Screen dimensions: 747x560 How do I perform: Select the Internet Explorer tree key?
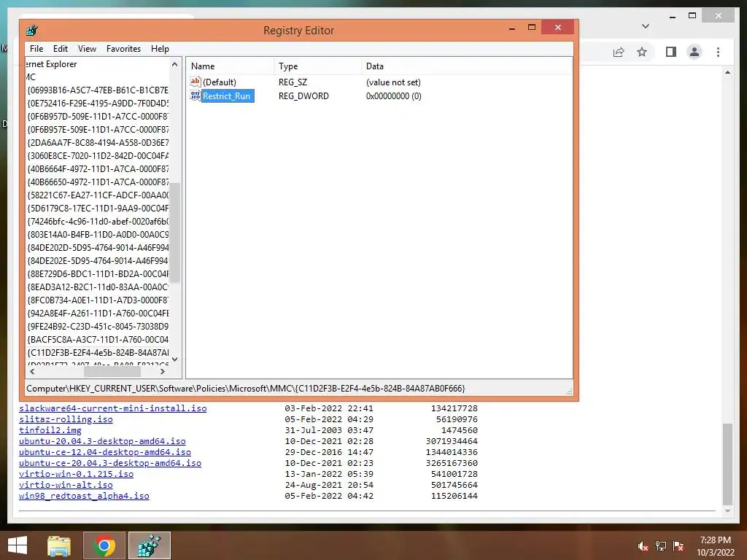(51, 64)
